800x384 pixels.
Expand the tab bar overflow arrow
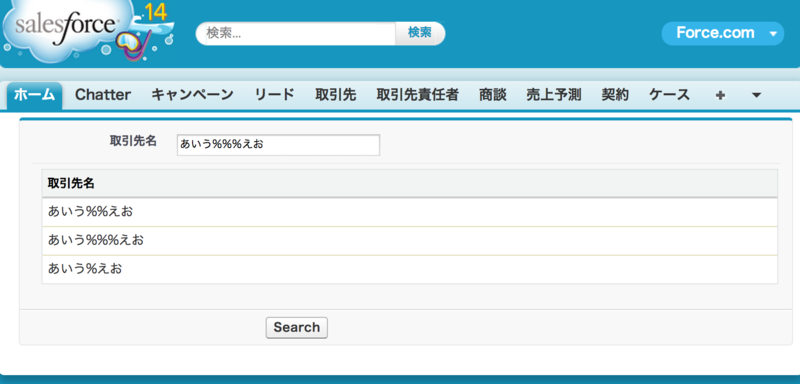coord(757,95)
